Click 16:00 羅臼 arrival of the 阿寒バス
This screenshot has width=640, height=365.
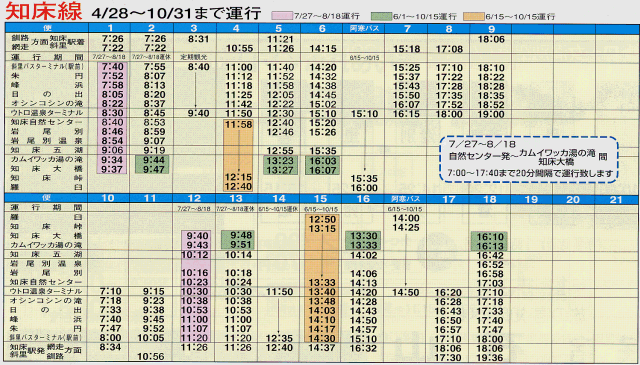click(364, 188)
